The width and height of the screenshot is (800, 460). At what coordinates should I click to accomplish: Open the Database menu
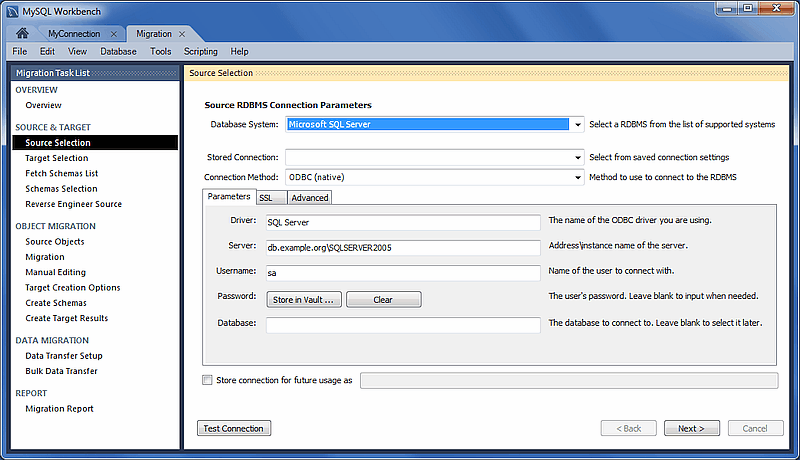(x=118, y=51)
